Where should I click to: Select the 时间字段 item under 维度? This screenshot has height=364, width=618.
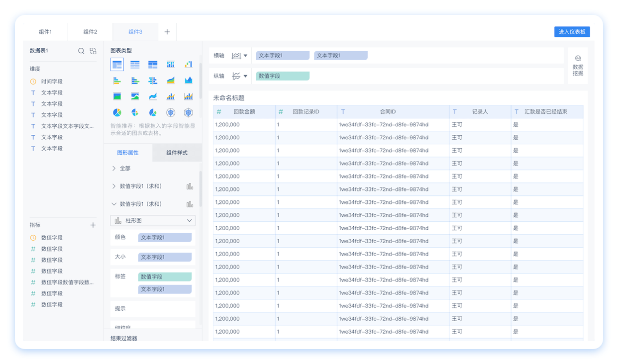click(x=52, y=82)
